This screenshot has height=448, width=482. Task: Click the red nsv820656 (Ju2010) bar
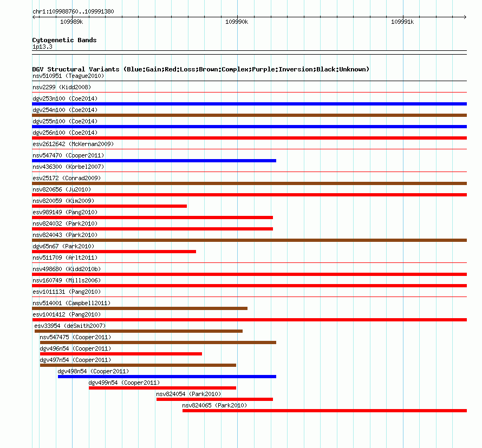pyautogui.click(x=249, y=195)
